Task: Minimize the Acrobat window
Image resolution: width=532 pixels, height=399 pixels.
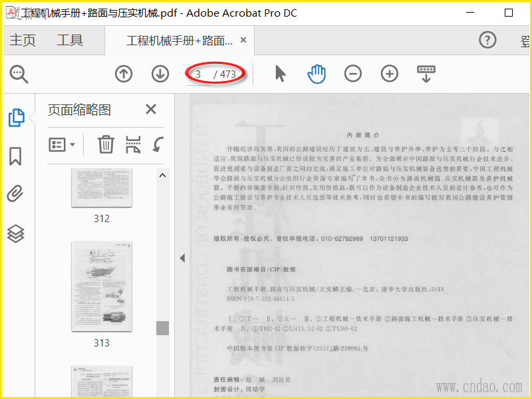Action: click(x=470, y=13)
